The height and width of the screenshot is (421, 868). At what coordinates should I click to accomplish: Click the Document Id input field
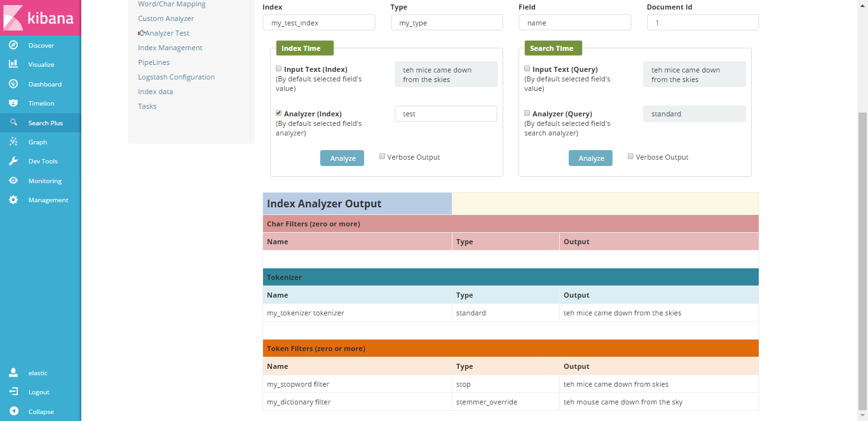[702, 23]
